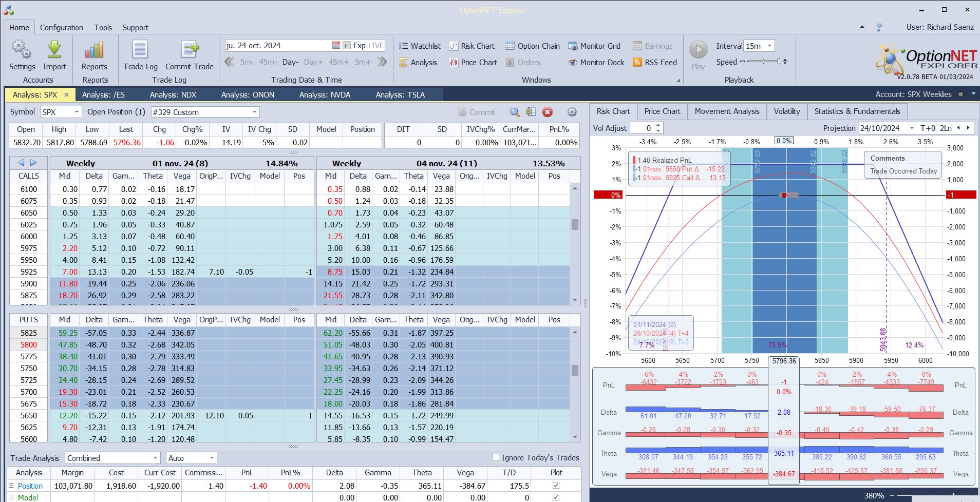Toggle the T+0 line setting
Image resolution: width=980 pixels, height=502 pixels.
point(928,128)
